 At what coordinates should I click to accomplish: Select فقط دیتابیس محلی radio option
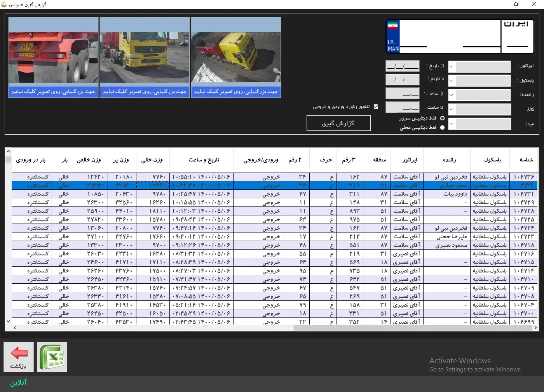tap(442, 128)
